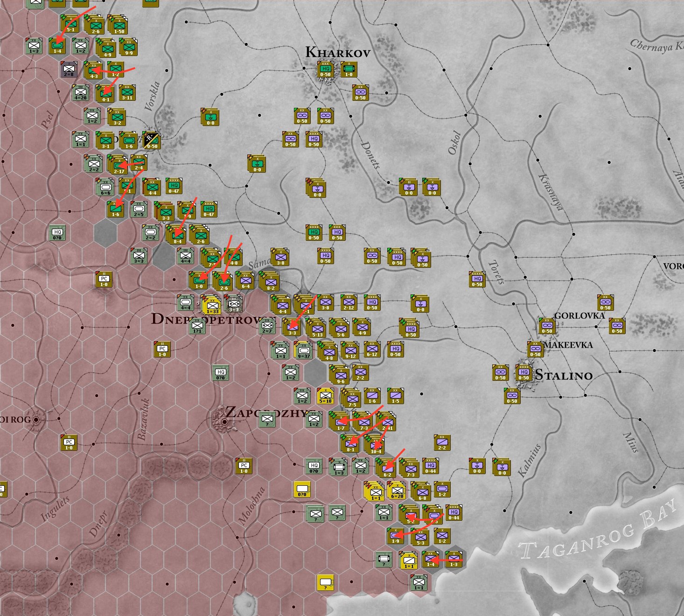Select the green 1-0 counter beside Kharkov HQ
This screenshot has height=616, width=684.
pyautogui.click(x=349, y=69)
